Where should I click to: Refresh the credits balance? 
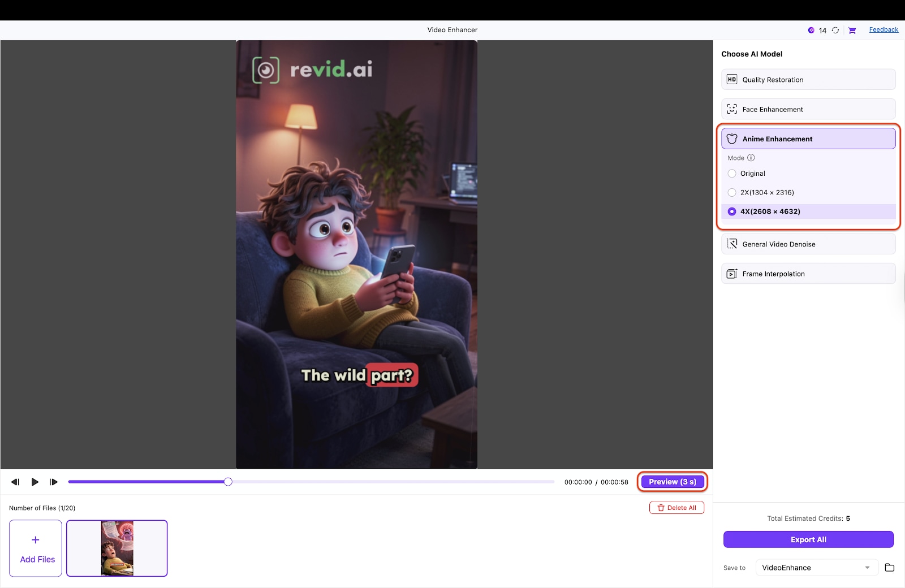(x=835, y=31)
